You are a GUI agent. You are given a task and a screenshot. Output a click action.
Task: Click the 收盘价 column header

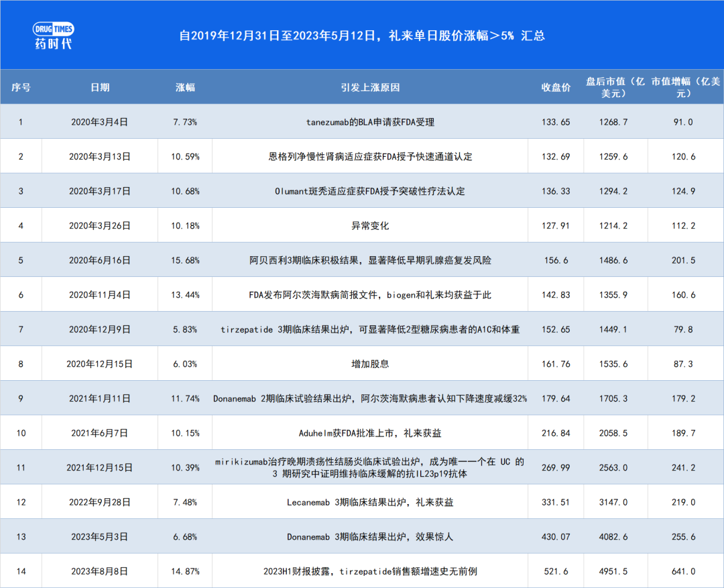(x=556, y=87)
